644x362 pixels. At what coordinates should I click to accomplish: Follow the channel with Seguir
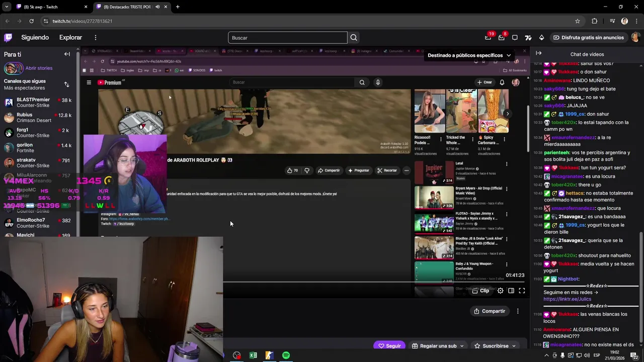coord(390,346)
